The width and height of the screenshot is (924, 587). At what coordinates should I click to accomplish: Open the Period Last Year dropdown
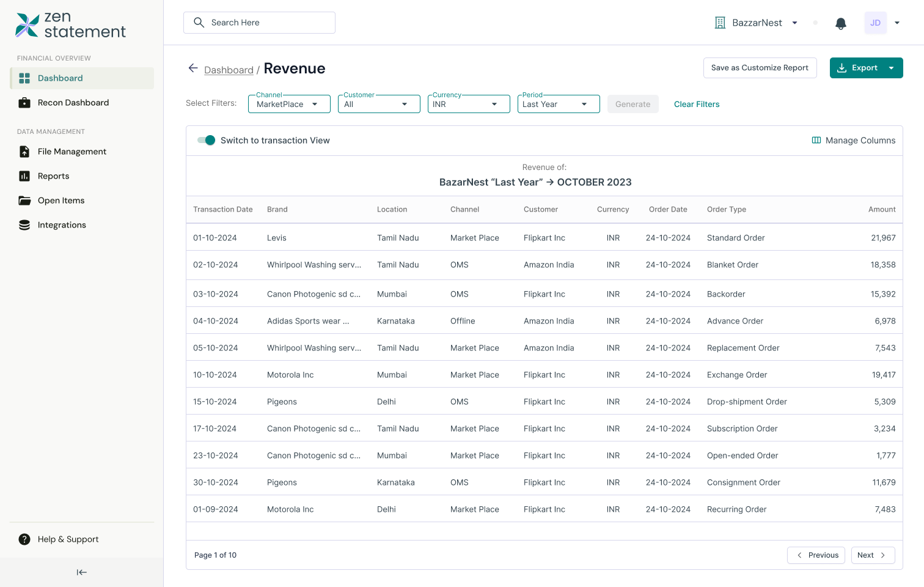[559, 104]
